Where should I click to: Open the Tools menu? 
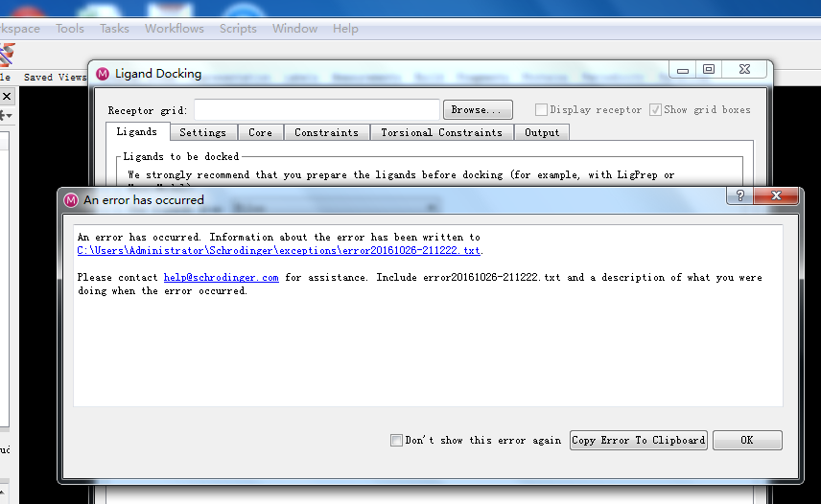click(70, 29)
